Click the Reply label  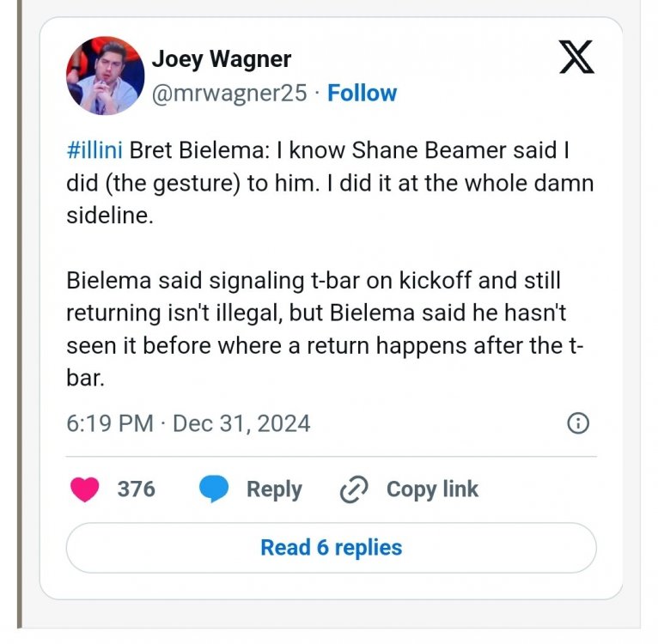coord(274,489)
